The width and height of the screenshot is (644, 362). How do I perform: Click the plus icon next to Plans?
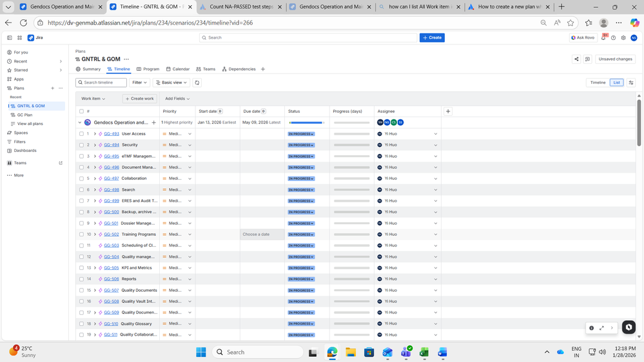(x=53, y=88)
